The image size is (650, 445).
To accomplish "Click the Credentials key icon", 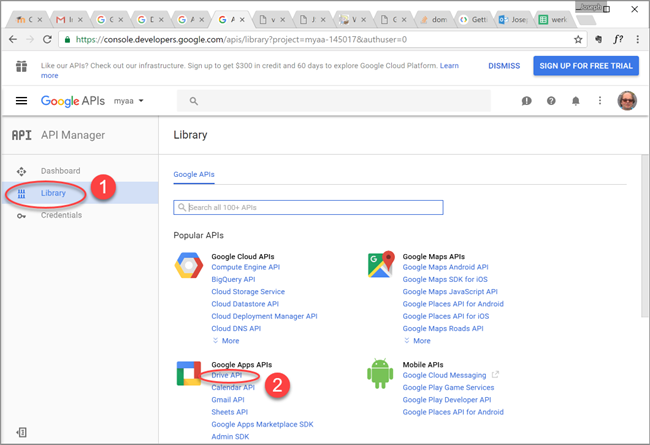I will (21, 216).
